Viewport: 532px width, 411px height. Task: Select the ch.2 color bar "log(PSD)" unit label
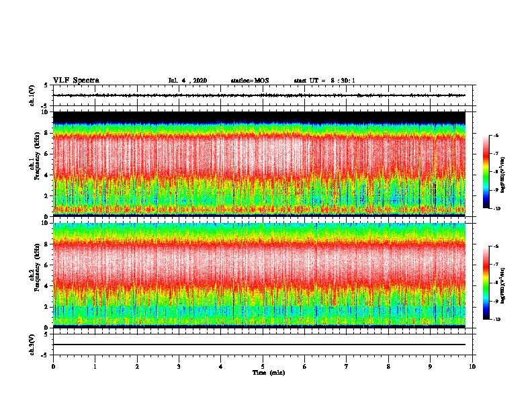[502, 285]
